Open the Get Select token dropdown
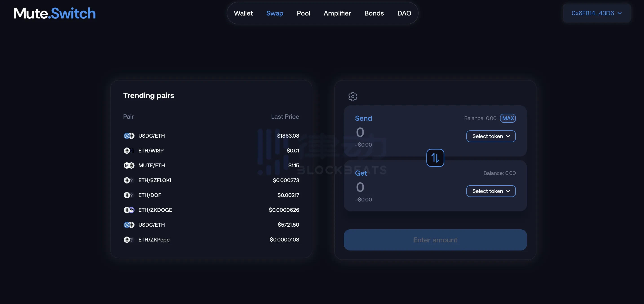This screenshot has height=304, width=644. 491,191
